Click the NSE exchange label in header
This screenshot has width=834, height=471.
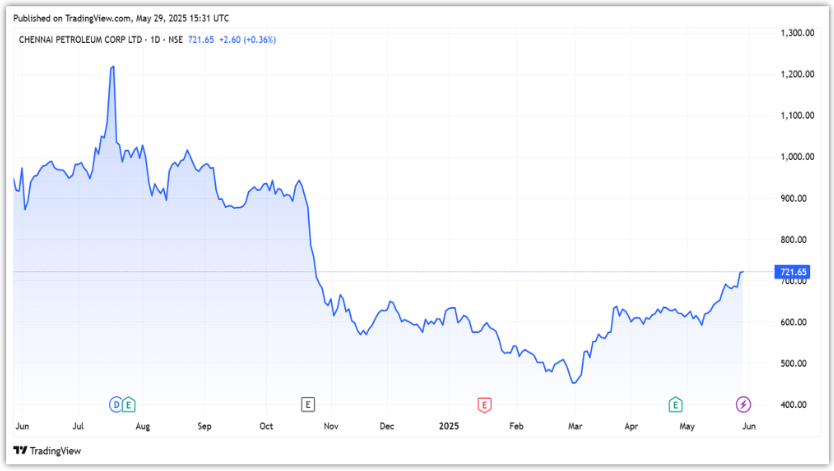pyautogui.click(x=176, y=40)
